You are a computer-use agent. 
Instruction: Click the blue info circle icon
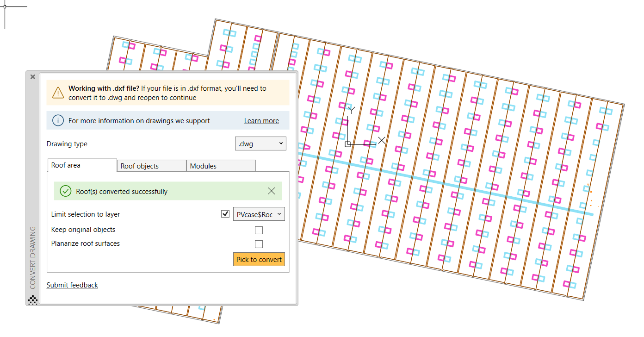(58, 120)
